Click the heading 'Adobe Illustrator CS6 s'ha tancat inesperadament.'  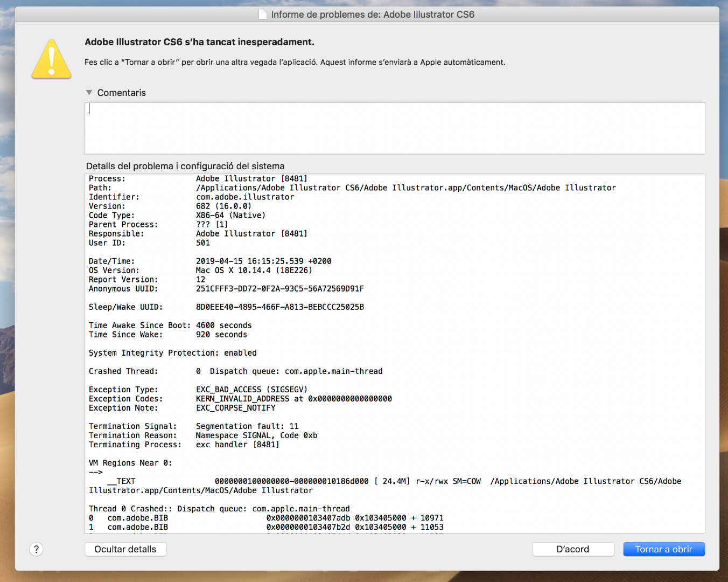point(200,42)
